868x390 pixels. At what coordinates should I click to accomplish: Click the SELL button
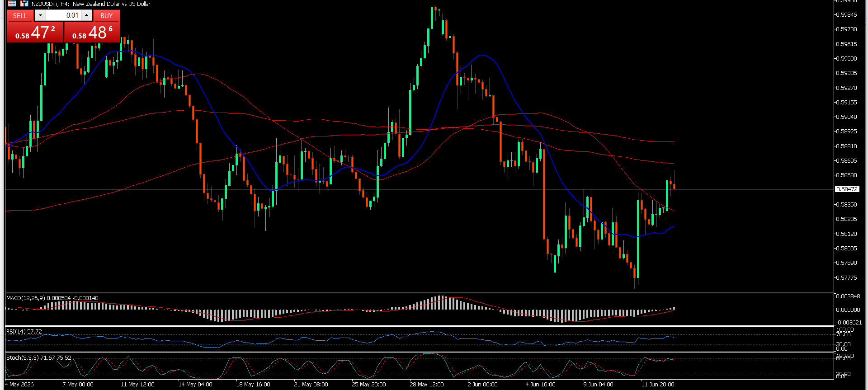(20, 15)
